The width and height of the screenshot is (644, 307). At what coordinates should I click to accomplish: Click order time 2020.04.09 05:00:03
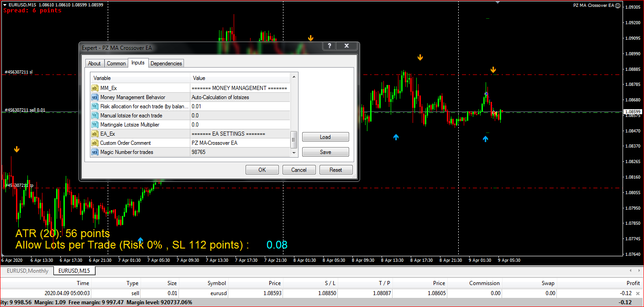click(67, 293)
